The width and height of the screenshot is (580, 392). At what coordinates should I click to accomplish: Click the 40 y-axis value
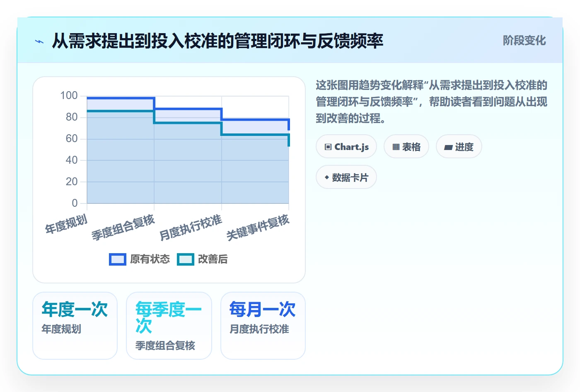tap(72, 160)
